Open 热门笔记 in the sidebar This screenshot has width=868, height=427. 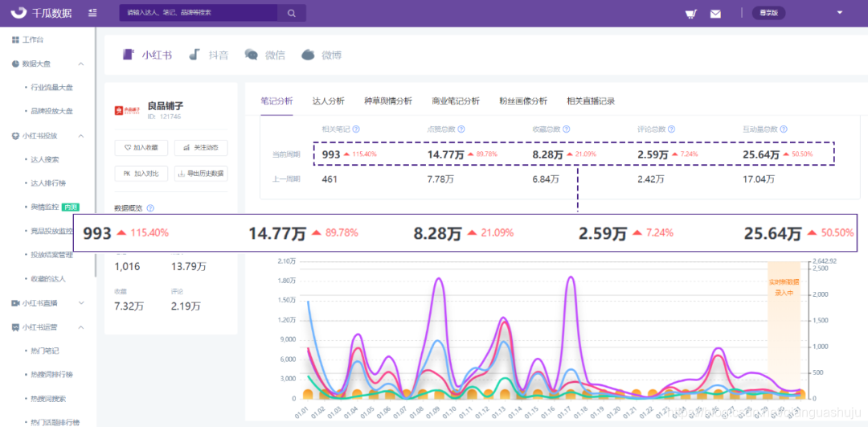click(x=45, y=351)
